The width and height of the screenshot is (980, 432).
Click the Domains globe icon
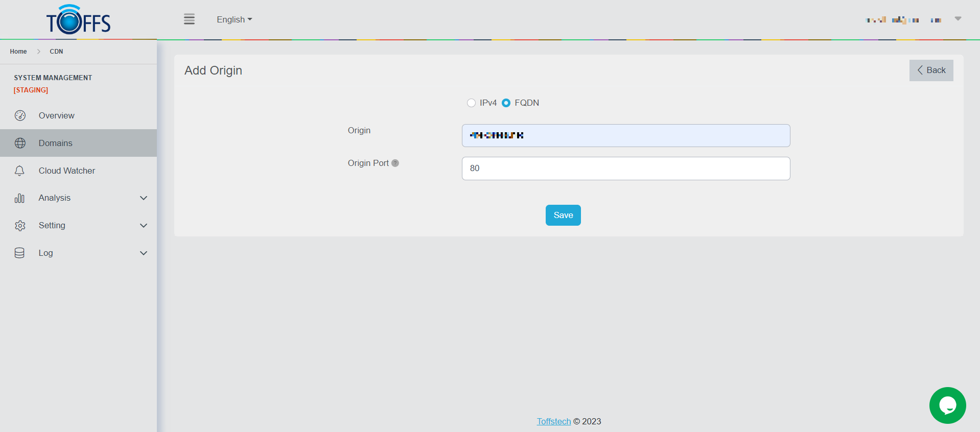click(20, 143)
